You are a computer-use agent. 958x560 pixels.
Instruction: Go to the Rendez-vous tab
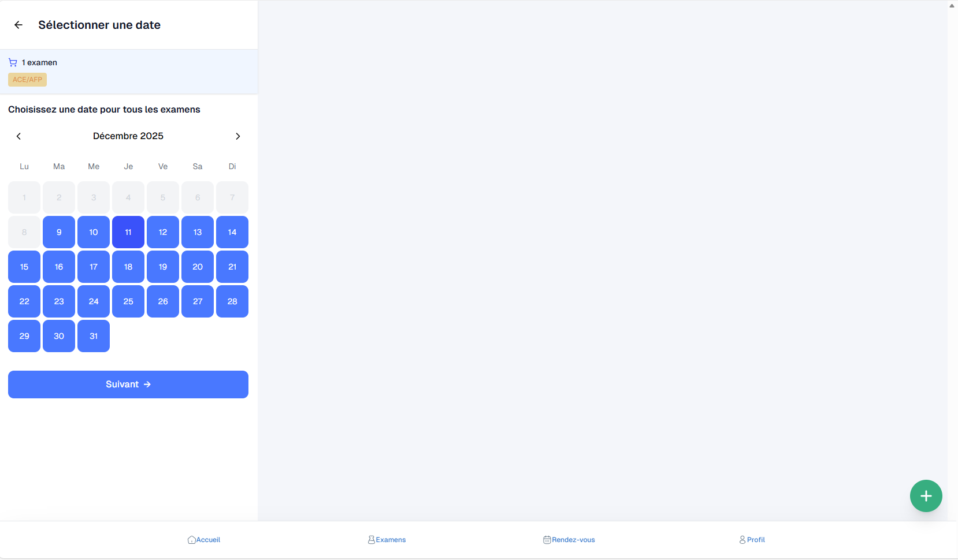point(569,540)
